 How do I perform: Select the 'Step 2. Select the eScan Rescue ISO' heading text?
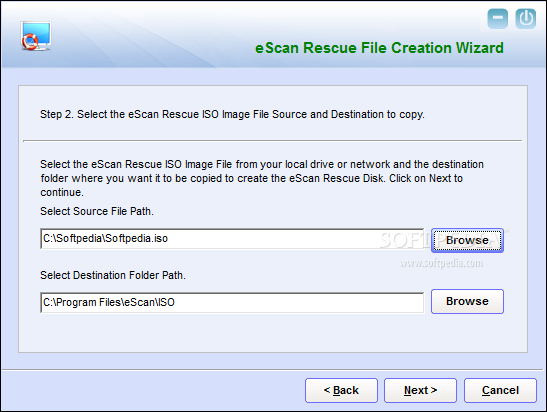tap(232, 114)
